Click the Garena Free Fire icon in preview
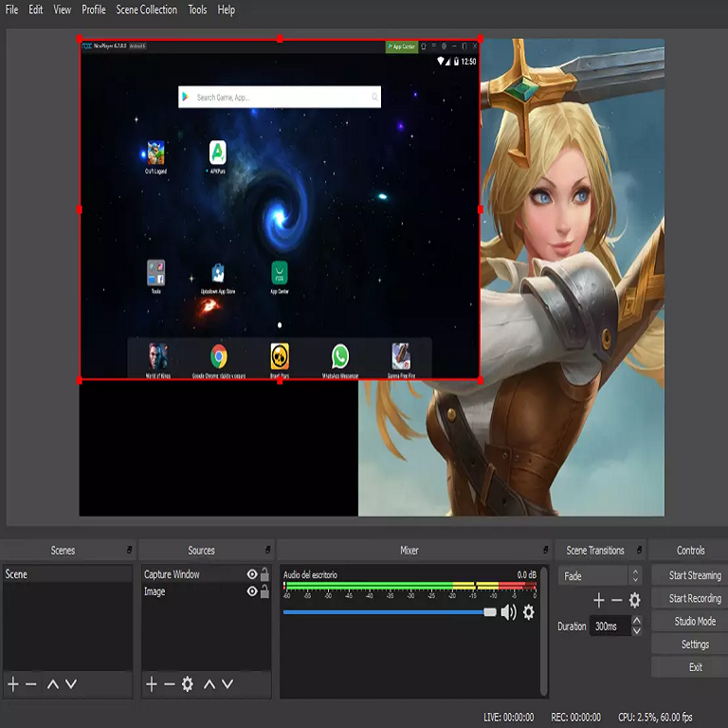The image size is (728, 728). [401, 356]
